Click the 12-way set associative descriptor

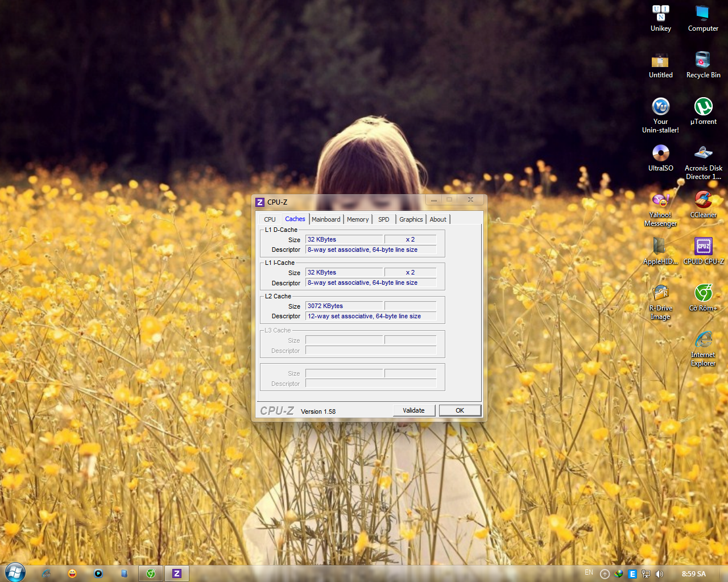[371, 316]
